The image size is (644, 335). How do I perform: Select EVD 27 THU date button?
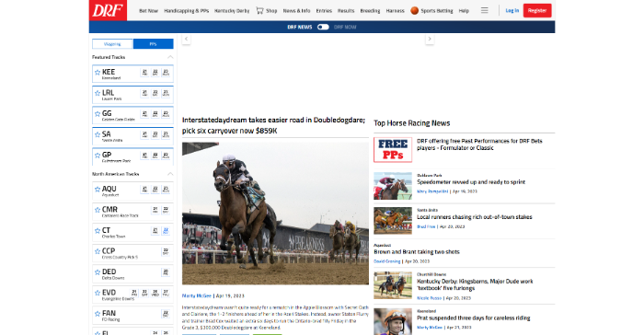click(166, 293)
